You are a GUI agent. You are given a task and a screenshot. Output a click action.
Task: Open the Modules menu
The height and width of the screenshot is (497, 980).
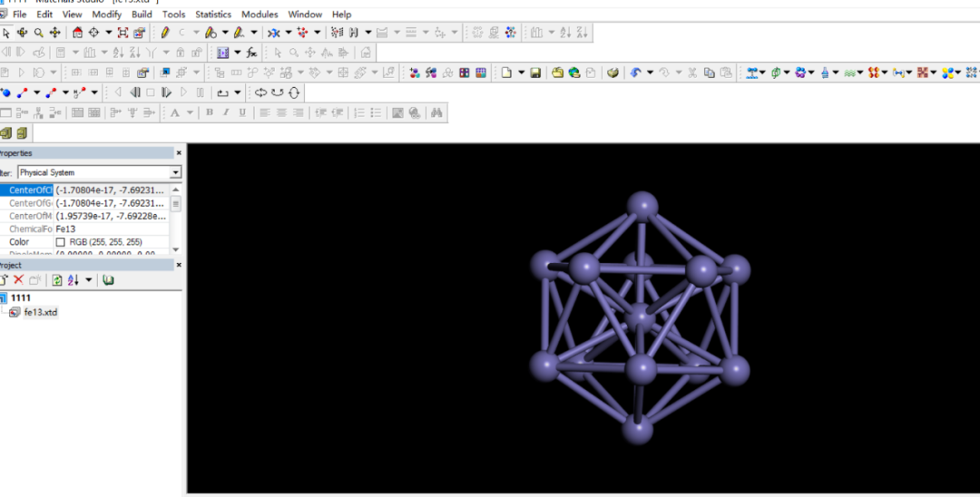[260, 15]
